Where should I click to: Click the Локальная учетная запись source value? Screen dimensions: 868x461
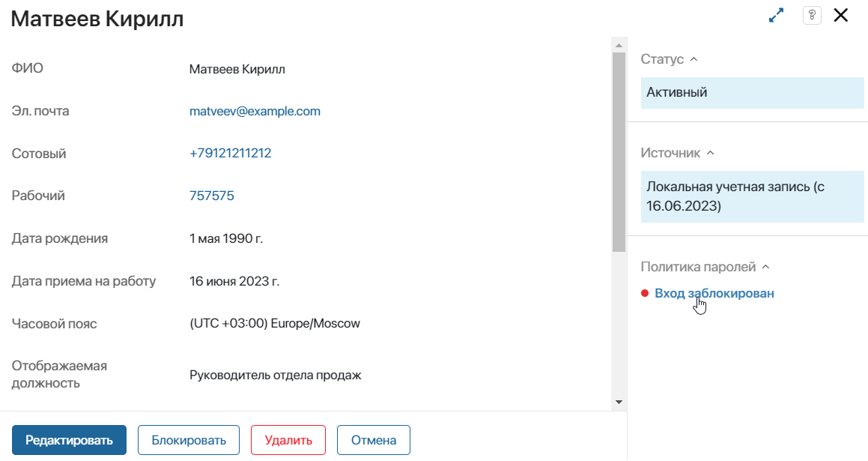click(753, 196)
